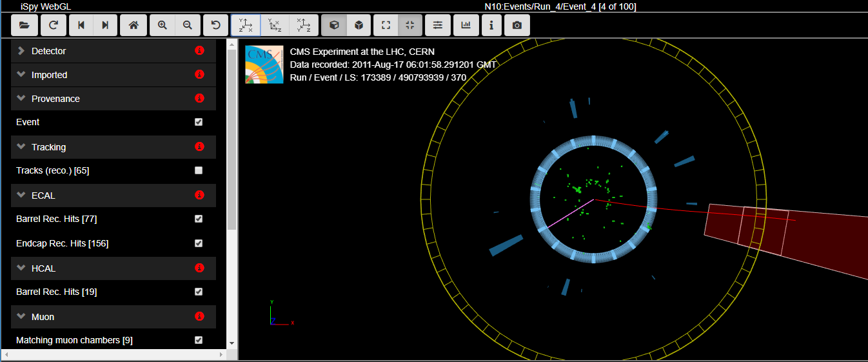This screenshot has height=362, width=868.
Task: Click the red info badge beside ECAL
Action: pyautogui.click(x=199, y=196)
